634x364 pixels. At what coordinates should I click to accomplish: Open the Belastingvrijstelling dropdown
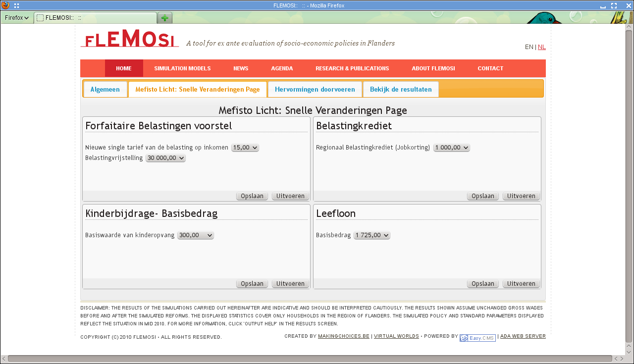165,158
